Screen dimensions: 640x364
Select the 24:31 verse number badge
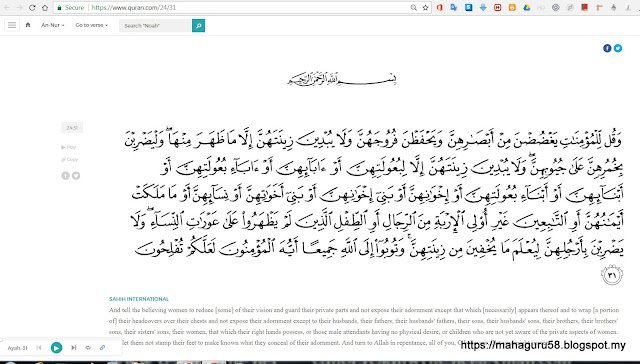(72, 128)
